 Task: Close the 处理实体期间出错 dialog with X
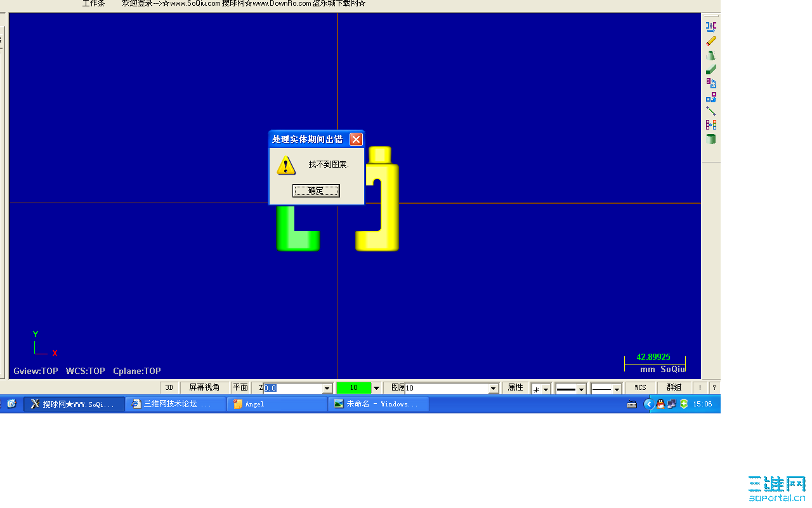[356, 139]
